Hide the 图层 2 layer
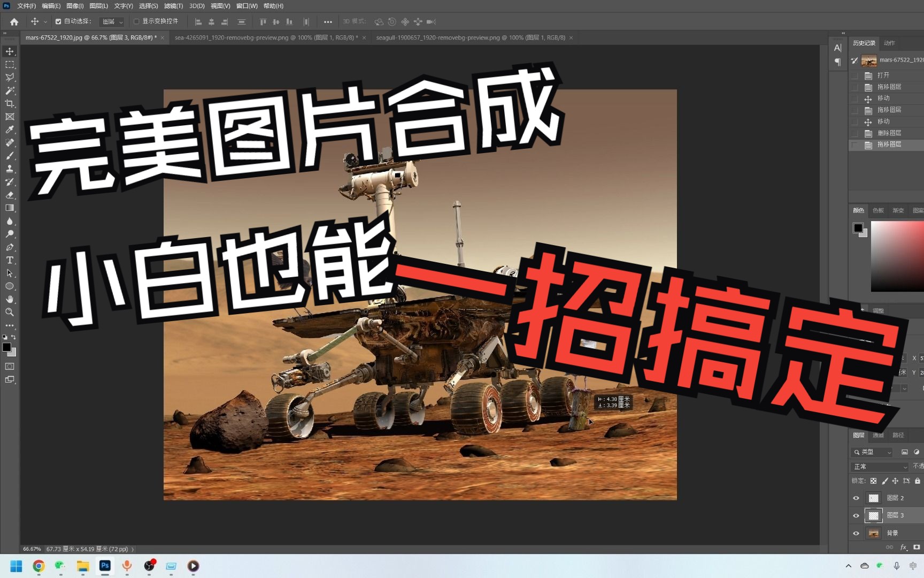This screenshot has width=924, height=578. click(x=856, y=498)
